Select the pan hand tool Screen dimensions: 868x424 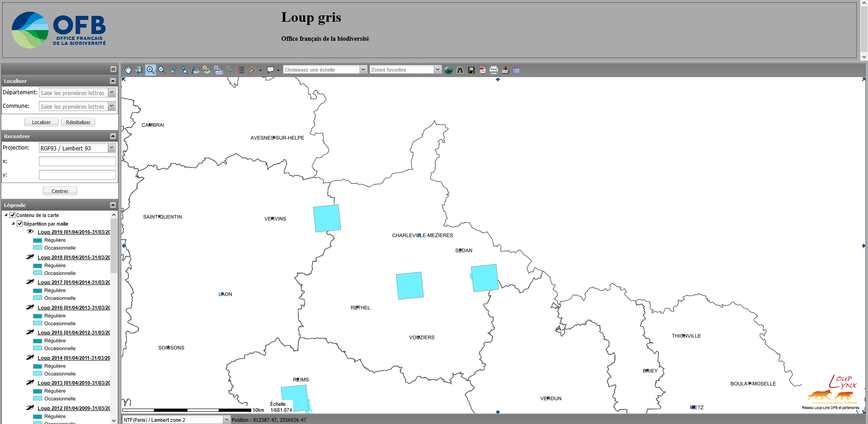[128, 70]
